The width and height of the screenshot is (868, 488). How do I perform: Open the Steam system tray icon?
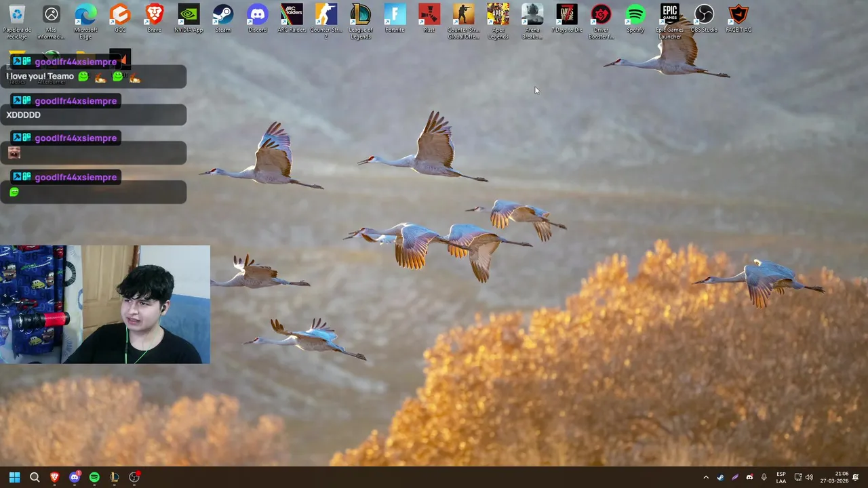point(720,477)
